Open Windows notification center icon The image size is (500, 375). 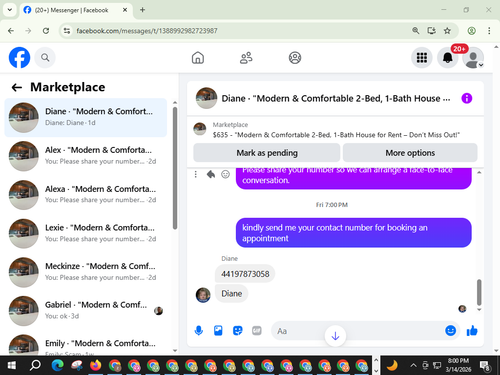pos(485,366)
